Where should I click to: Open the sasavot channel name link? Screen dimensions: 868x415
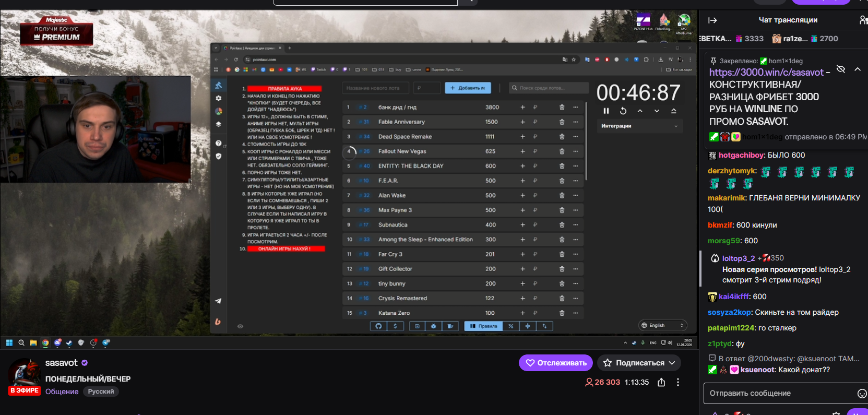click(x=61, y=363)
